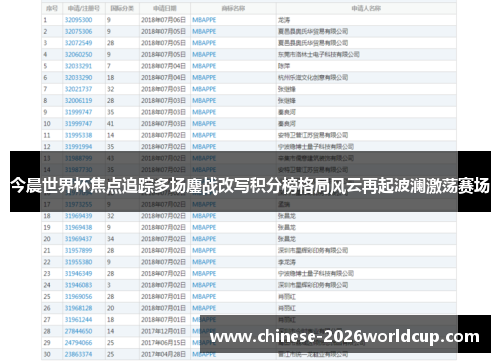Select class value 3 in row 24

pyautogui.click(x=109, y=285)
